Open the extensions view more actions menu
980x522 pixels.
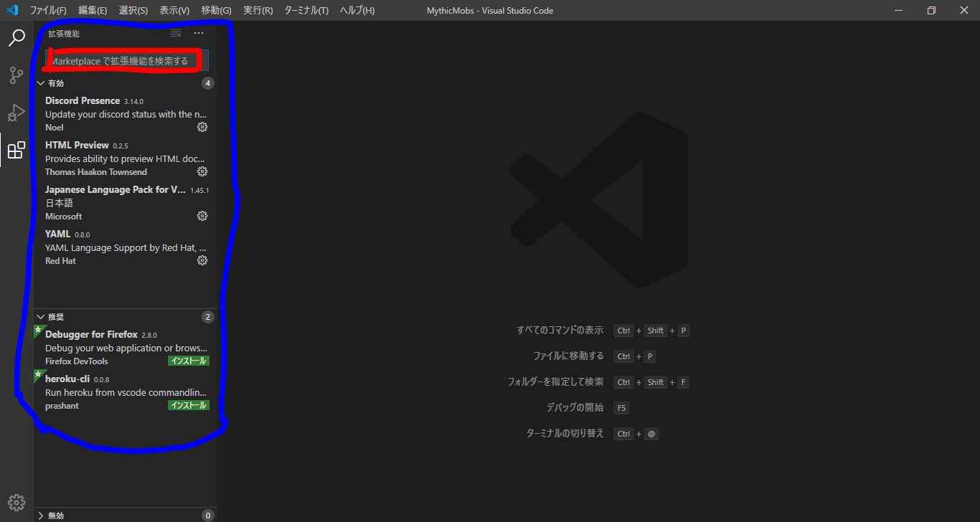pos(199,33)
